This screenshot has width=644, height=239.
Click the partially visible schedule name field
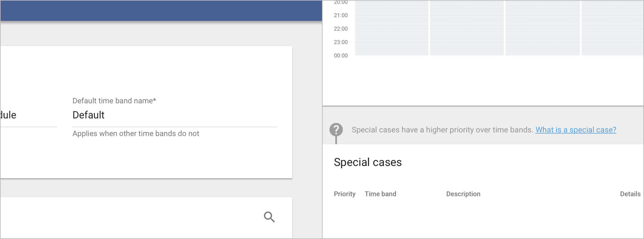29,115
